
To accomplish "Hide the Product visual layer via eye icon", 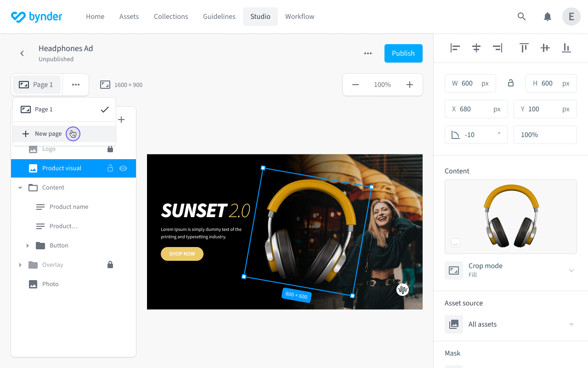I will pos(123,168).
